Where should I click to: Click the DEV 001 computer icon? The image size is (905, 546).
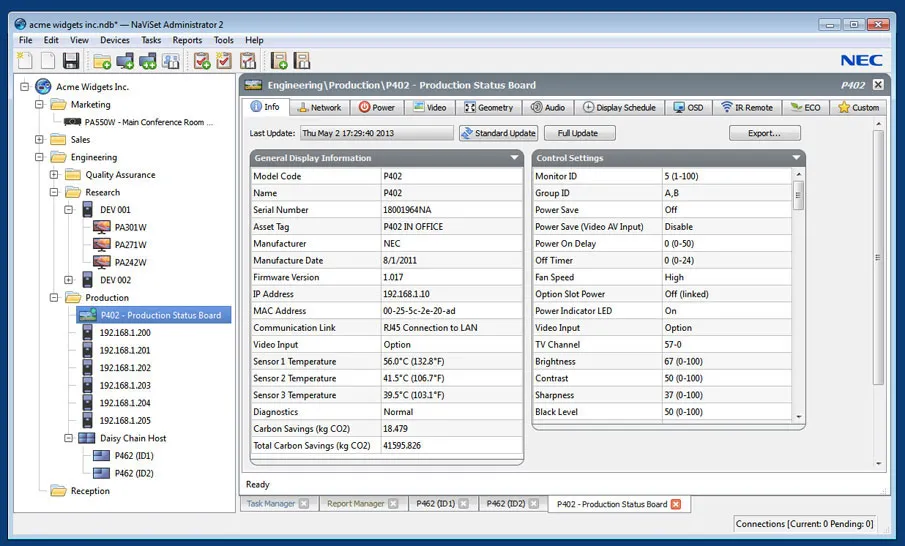click(x=88, y=210)
